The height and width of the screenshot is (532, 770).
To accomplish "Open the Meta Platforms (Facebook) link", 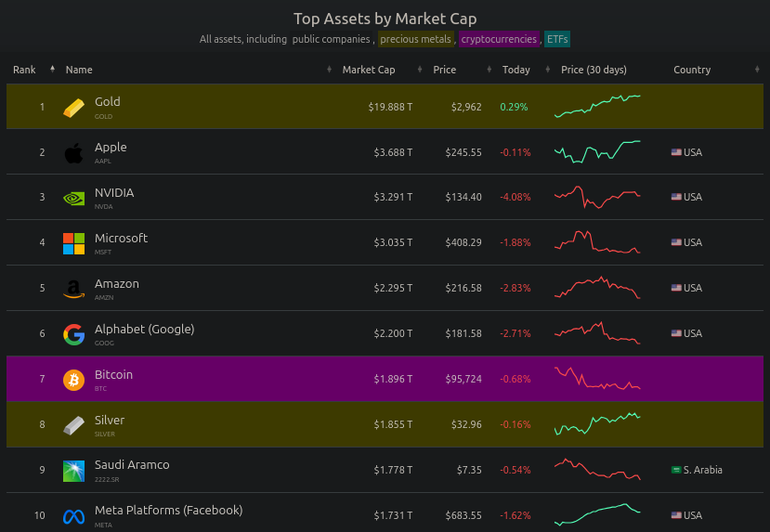I will 168,511.
